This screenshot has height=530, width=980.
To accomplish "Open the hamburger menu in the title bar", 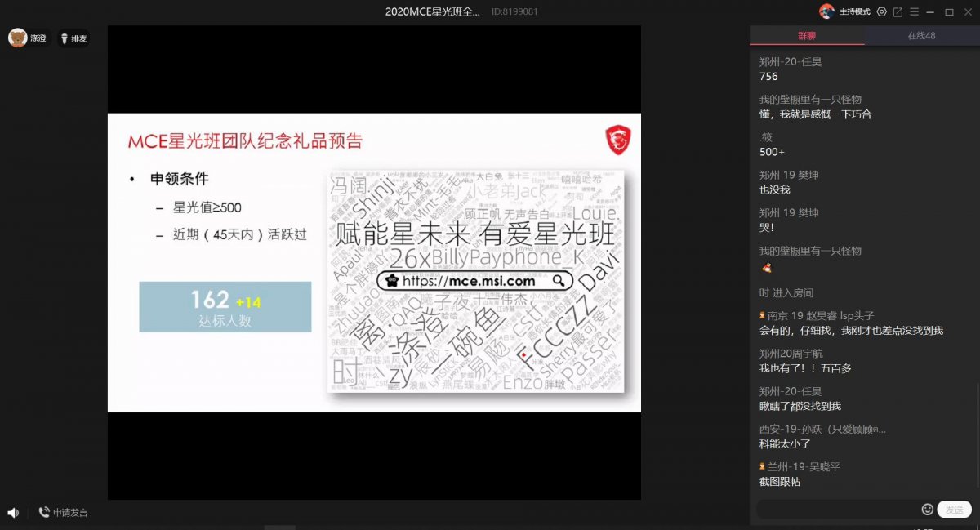I will [915, 11].
